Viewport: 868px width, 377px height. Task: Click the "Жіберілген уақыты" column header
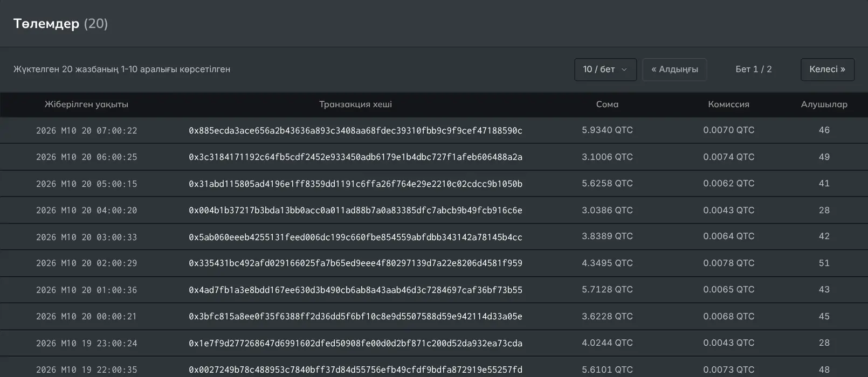tap(86, 104)
